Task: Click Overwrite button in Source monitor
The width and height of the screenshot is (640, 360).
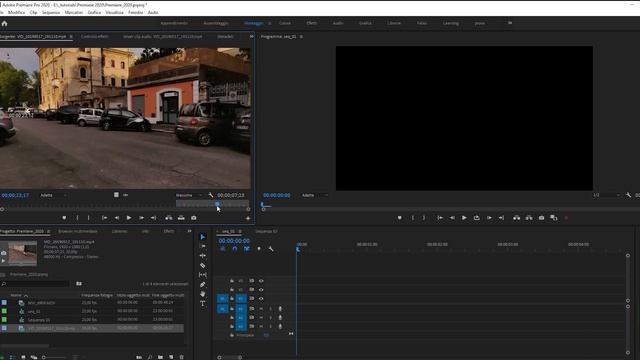Action: click(x=181, y=218)
